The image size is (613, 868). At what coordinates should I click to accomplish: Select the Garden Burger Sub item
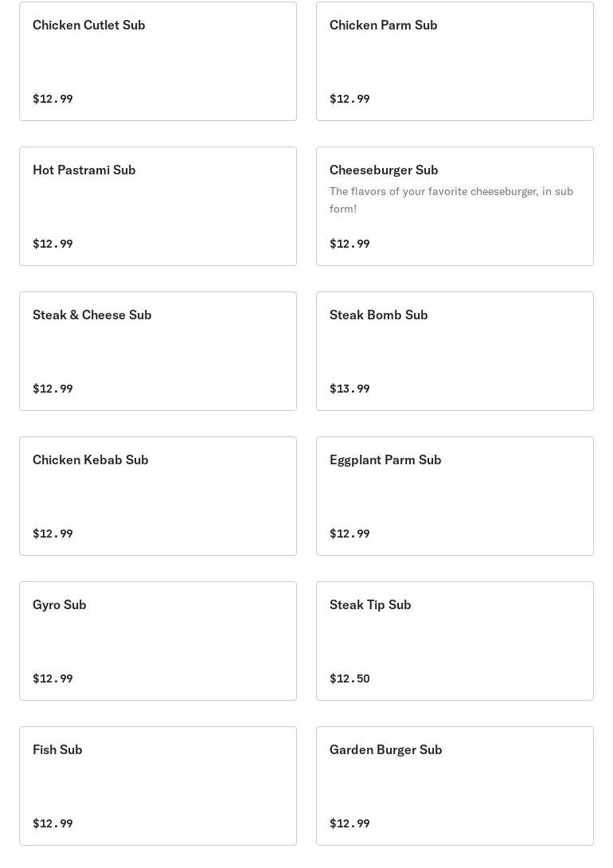point(455,786)
